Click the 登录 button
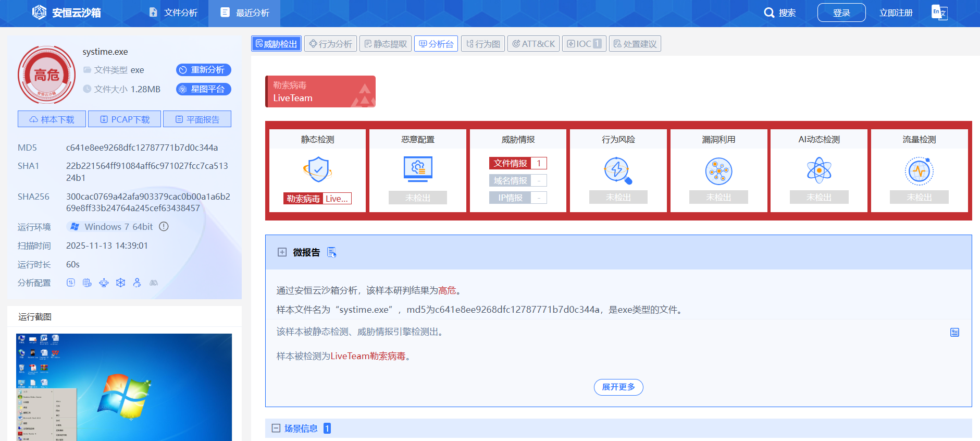This screenshot has height=441, width=980. click(841, 13)
